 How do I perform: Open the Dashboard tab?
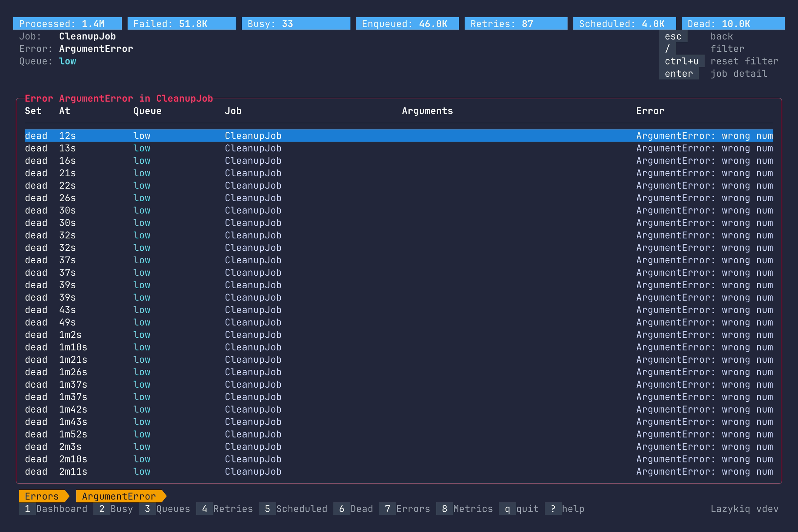53,509
